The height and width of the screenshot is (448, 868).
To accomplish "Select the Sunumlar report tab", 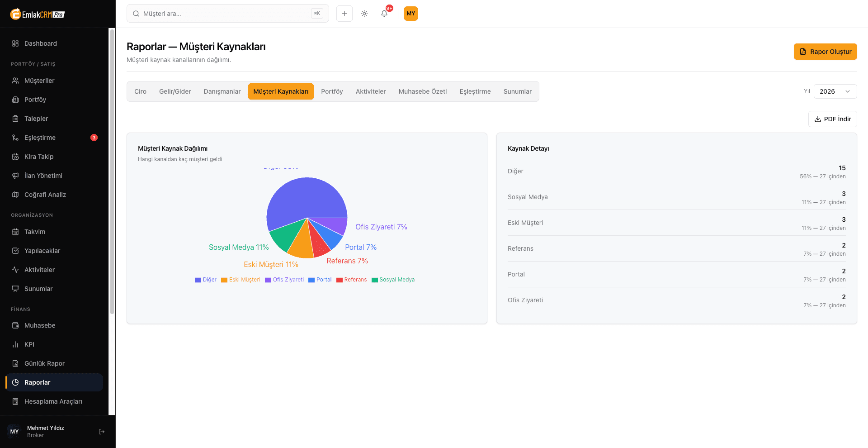I will coord(518,91).
